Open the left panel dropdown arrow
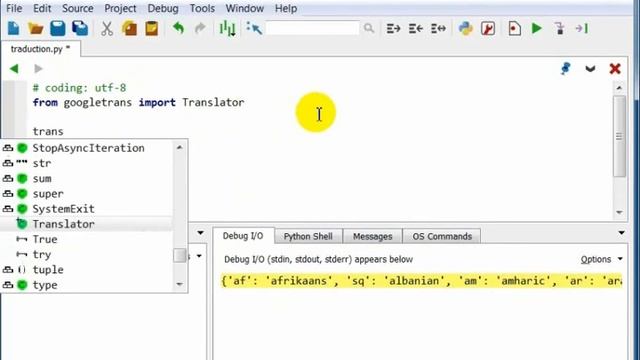 [200, 233]
